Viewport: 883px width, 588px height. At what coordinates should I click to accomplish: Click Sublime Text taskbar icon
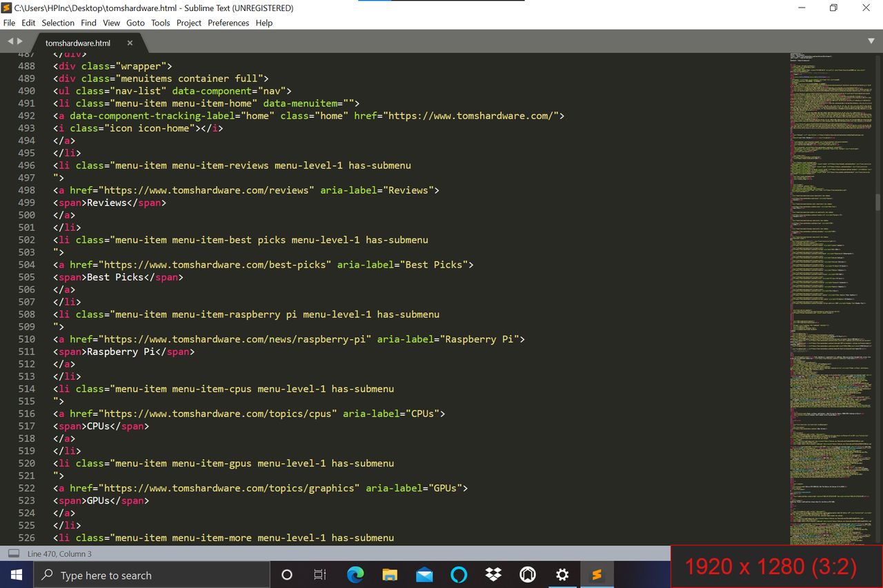pyautogui.click(x=597, y=575)
